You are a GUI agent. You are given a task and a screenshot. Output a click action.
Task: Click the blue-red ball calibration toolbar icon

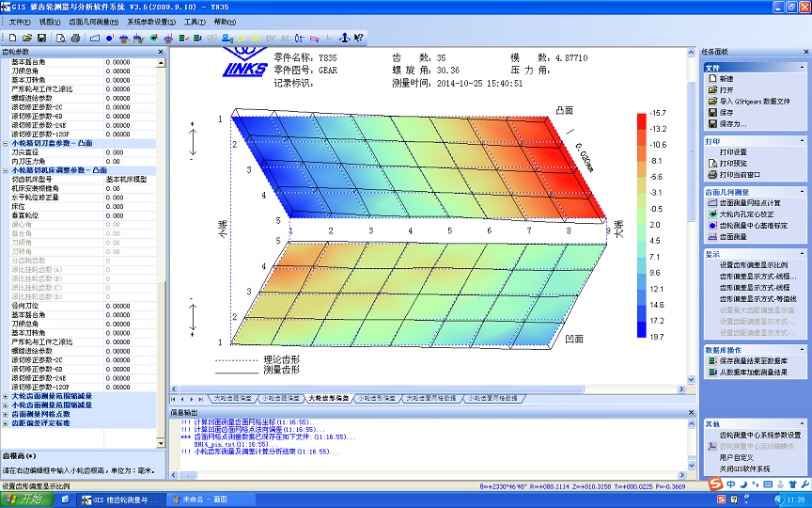110,38
